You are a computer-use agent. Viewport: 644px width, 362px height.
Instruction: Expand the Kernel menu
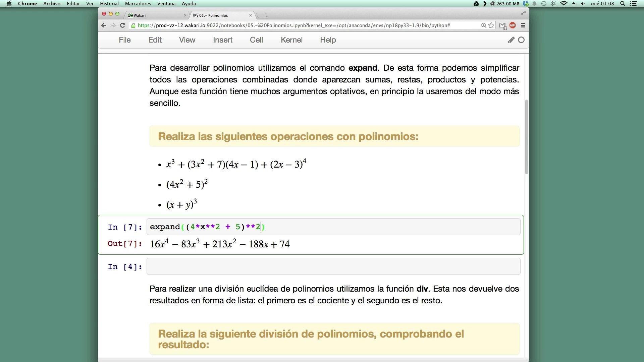[x=291, y=40]
